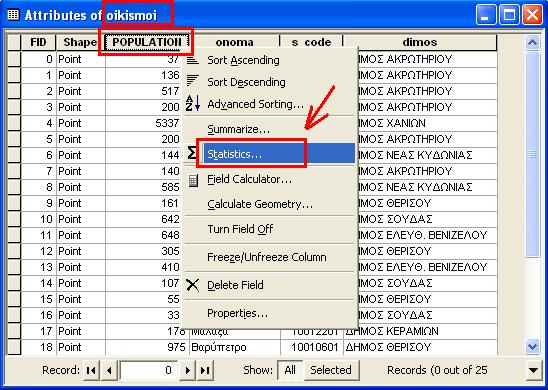
Task: Click the vertical scrollbar thumb
Action: click(533, 154)
